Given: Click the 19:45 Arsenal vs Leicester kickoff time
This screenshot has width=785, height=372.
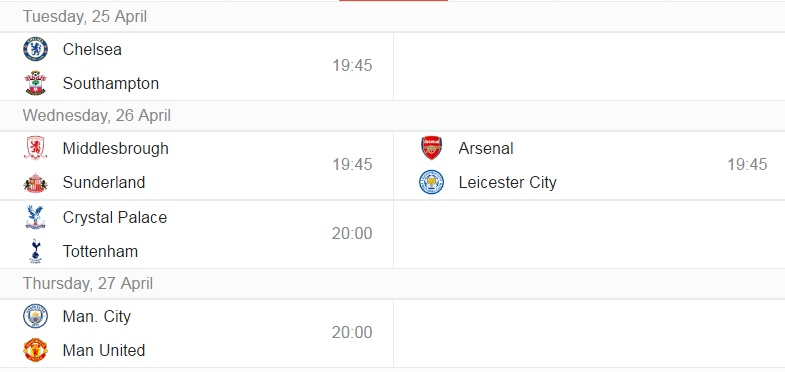Looking at the screenshot, I should click(747, 164).
